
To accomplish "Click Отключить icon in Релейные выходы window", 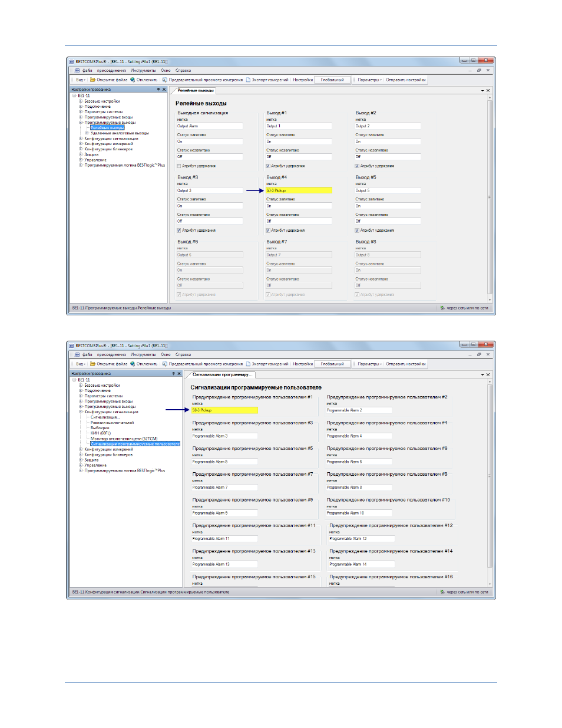I will tap(133, 80).
